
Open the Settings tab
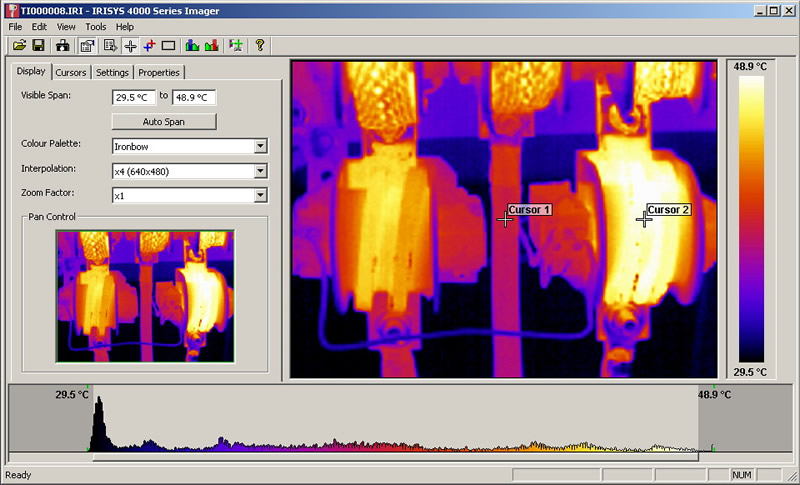pyautogui.click(x=112, y=72)
